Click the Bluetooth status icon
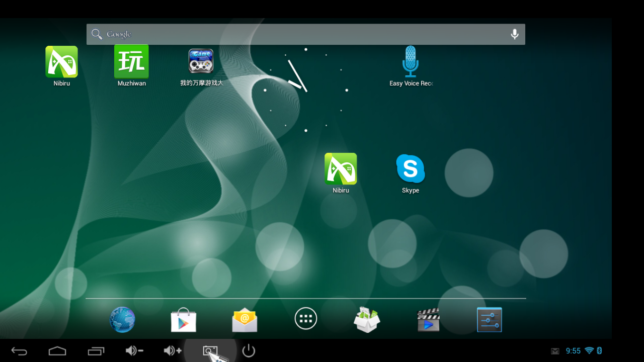Viewport: 644px width, 362px height. tap(599, 350)
